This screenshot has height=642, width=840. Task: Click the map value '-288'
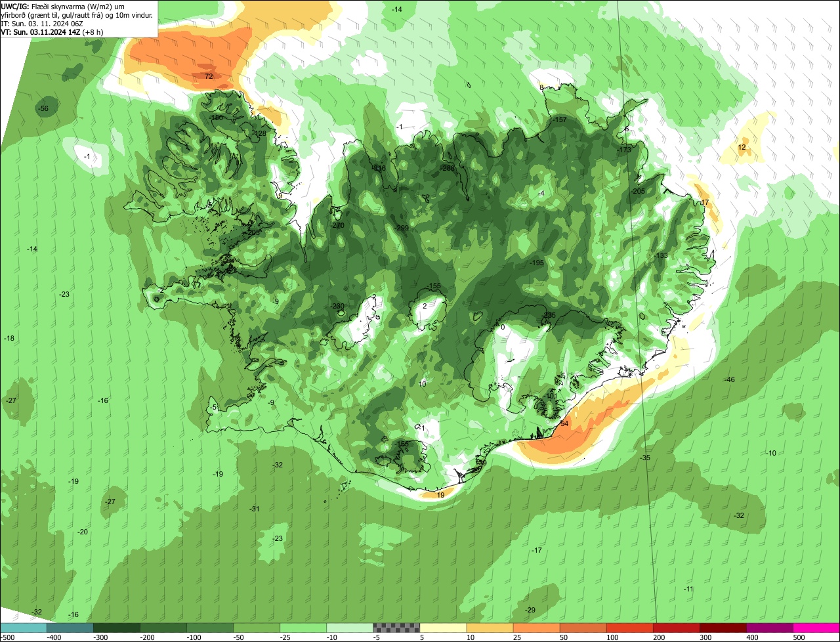(448, 168)
